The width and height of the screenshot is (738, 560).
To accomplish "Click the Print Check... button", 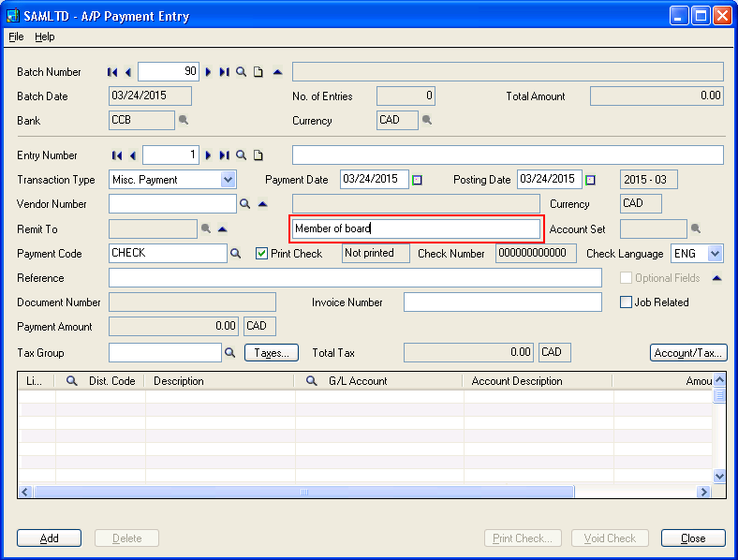I will (523, 538).
